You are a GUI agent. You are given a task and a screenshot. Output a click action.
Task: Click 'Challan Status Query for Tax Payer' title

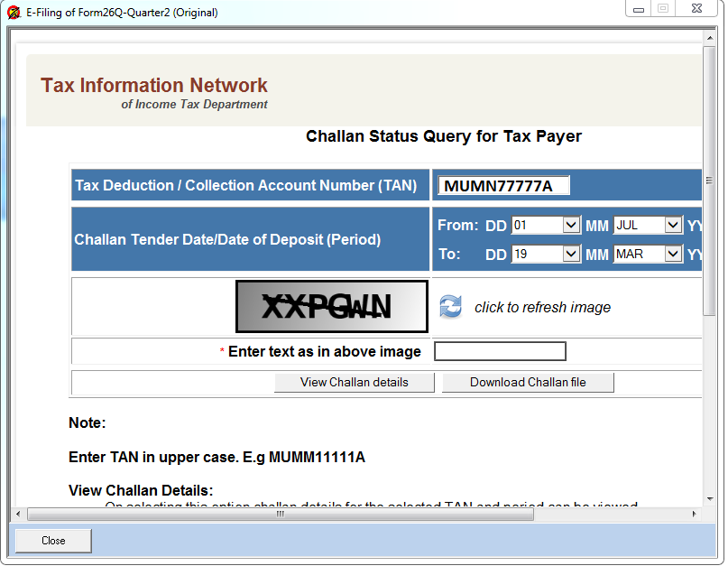point(444,136)
